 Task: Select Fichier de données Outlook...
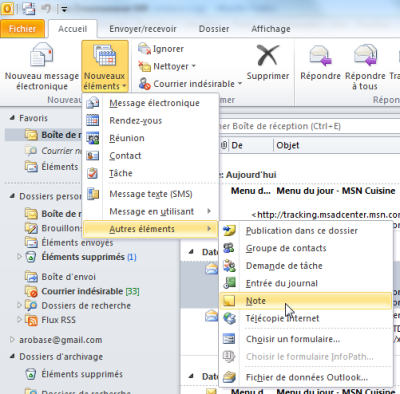click(307, 377)
